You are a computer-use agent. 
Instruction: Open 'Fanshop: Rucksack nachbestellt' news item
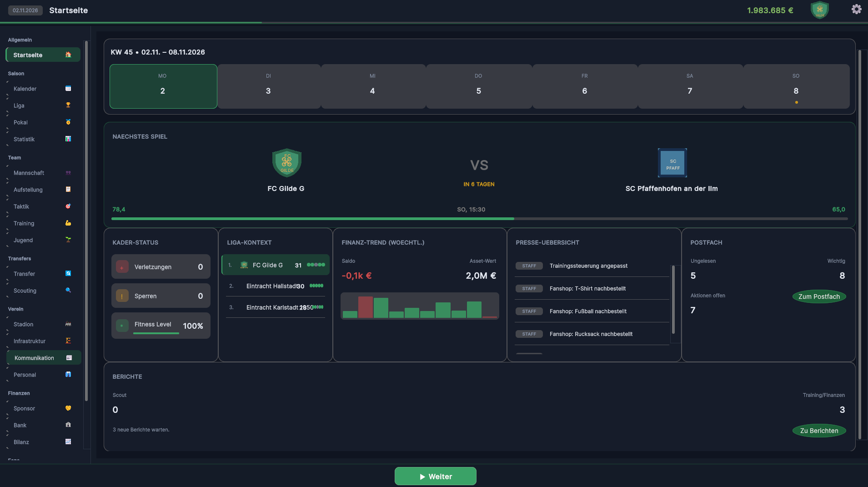(592, 334)
